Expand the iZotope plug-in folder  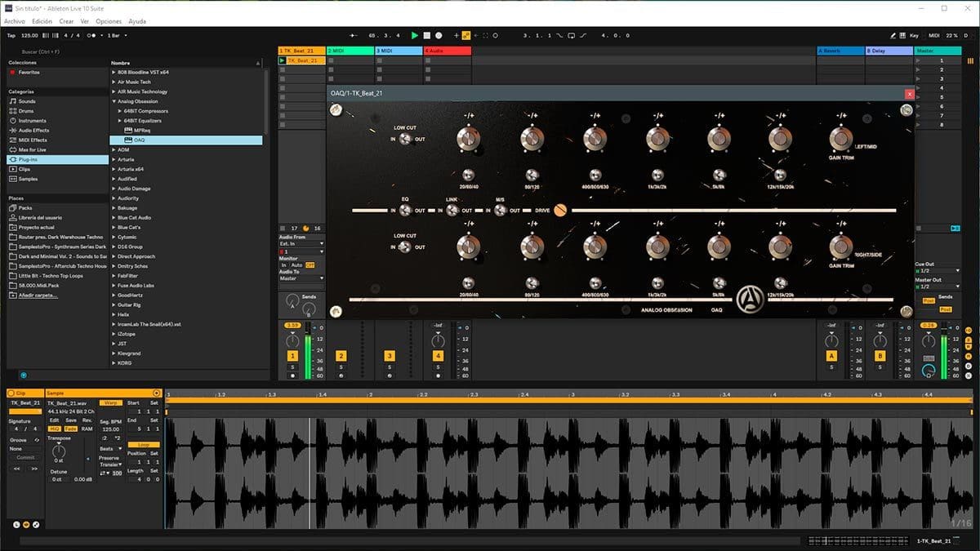coord(114,334)
